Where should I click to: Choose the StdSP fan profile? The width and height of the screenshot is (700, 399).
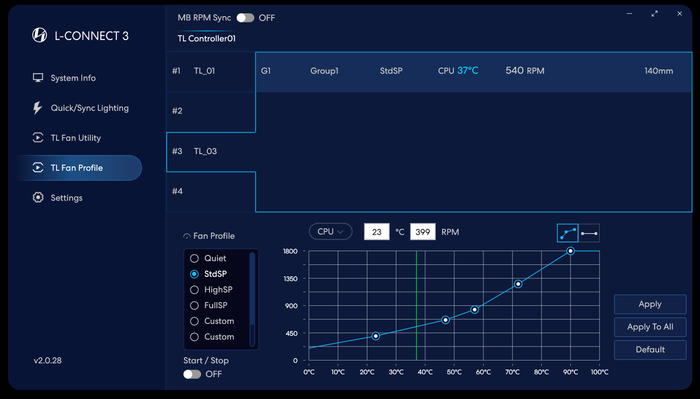209,274
